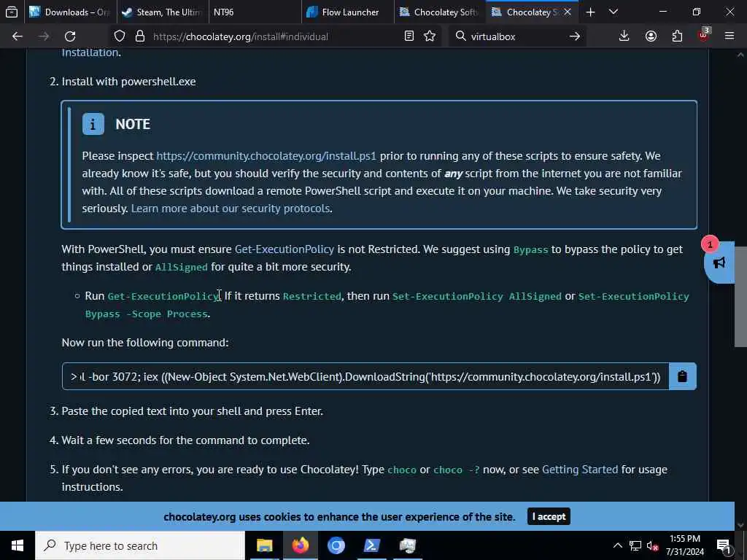
Task: Accept cookies with I accept button
Action: pyautogui.click(x=549, y=517)
